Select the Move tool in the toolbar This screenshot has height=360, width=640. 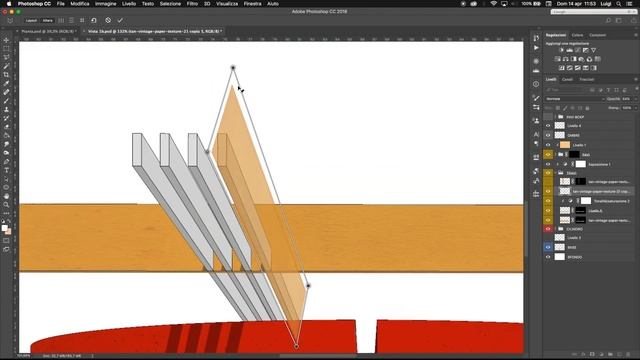coord(6,40)
